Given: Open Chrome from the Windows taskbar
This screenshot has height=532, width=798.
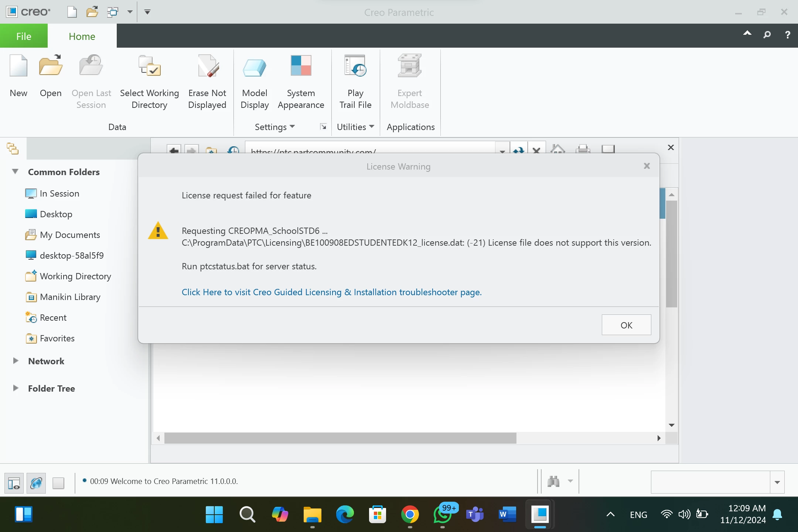Looking at the screenshot, I should (x=410, y=515).
